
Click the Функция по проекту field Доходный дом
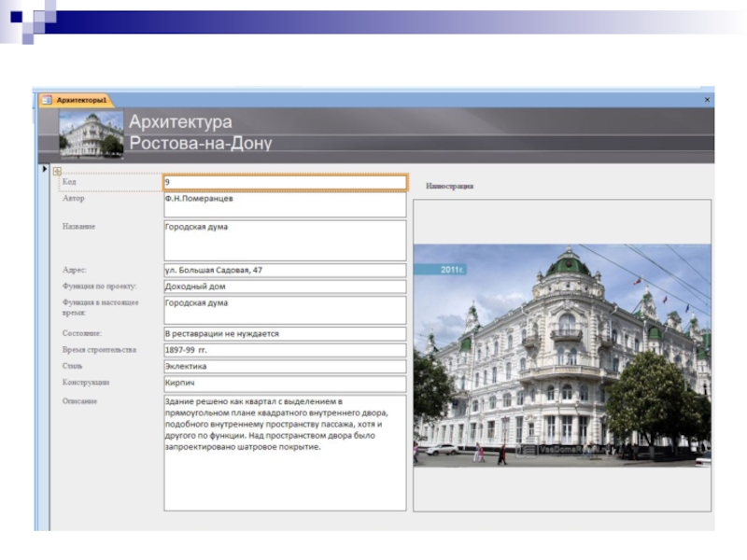(285, 287)
